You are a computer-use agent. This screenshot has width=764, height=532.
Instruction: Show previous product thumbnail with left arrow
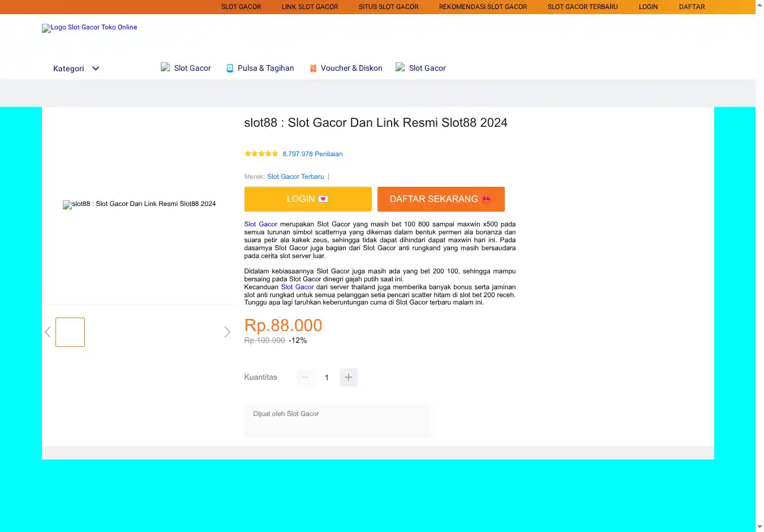(x=48, y=332)
